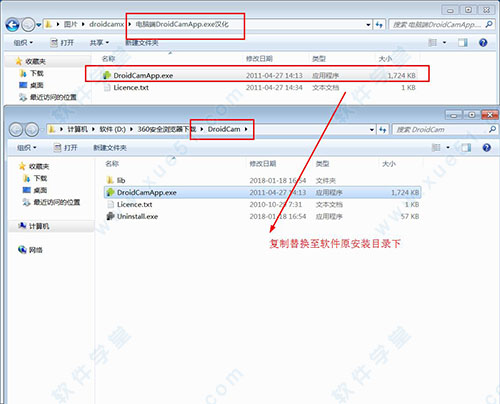Viewport: 500px width, 404px height.
Task: Toggle the preview pane icon in the top window
Action: coord(462,43)
